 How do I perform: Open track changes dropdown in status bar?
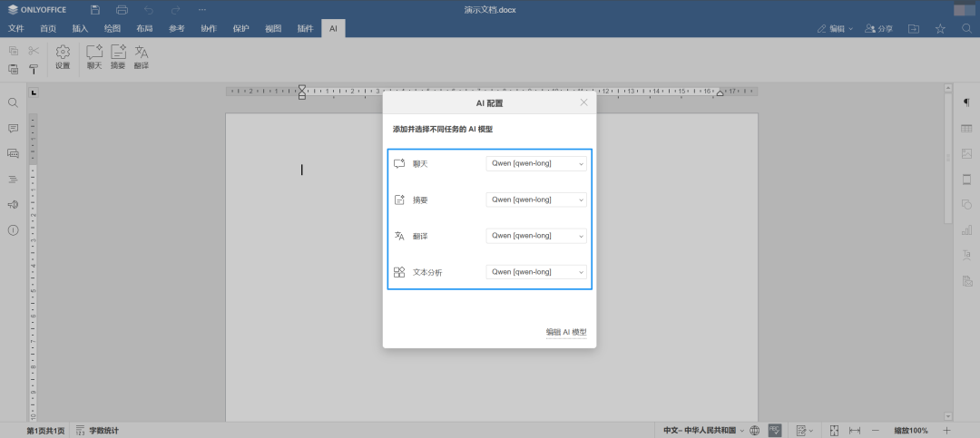804,431
